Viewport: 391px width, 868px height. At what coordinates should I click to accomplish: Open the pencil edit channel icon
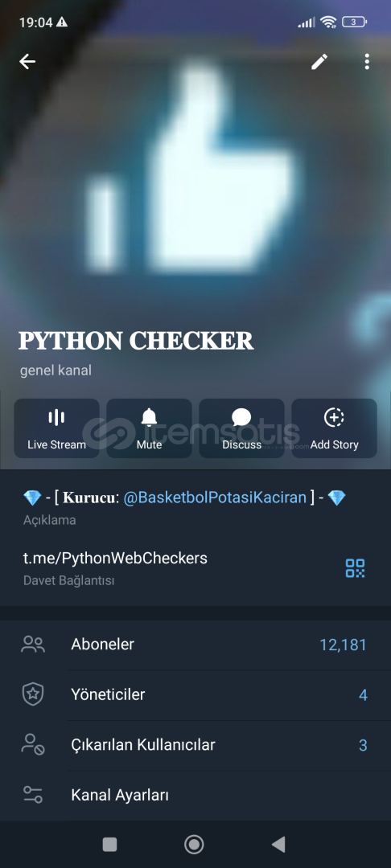point(319,61)
